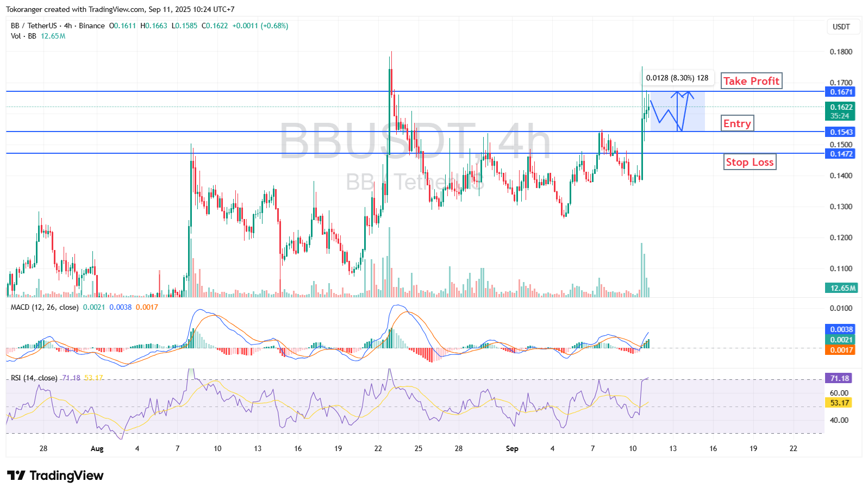The width and height of the screenshot is (868, 494).
Task: Click the TradingView logo at the bottom
Action: tap(55, 476)
